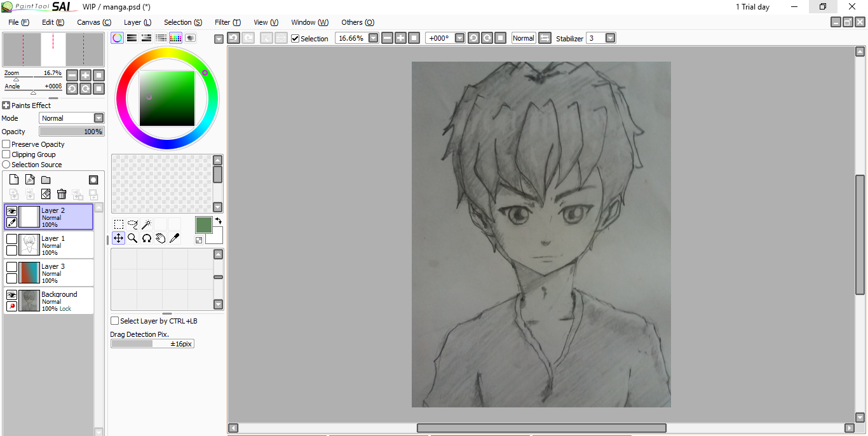The height and width of the screenshot is (436, 868).
Task: Reset rotation with toolbar square button
Action: point(500,38)
